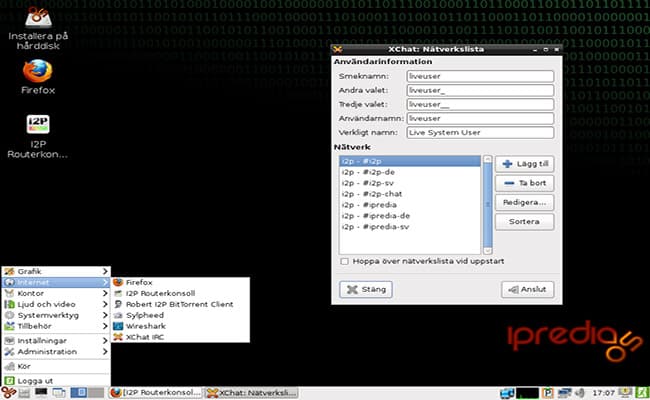The width and height of the screenshot is (650, 400).
Task: Select network i2p - #i2p
Action: (x=410, y=161)
